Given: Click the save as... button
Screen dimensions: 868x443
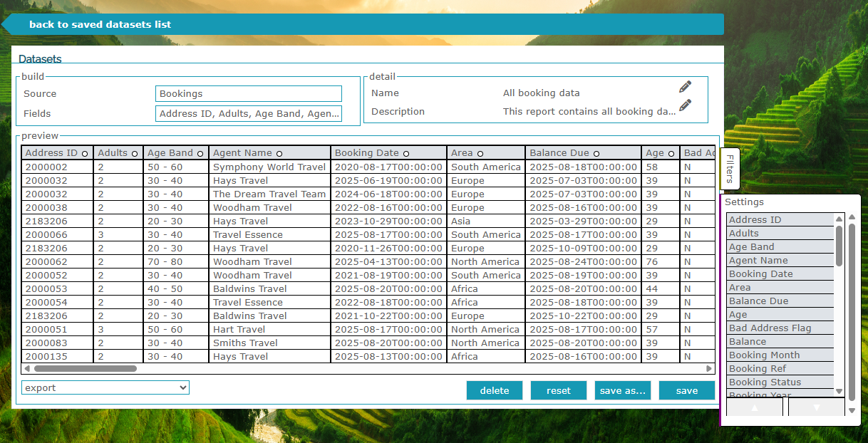Looking at the screenshot, I should (x=623, y=390).
